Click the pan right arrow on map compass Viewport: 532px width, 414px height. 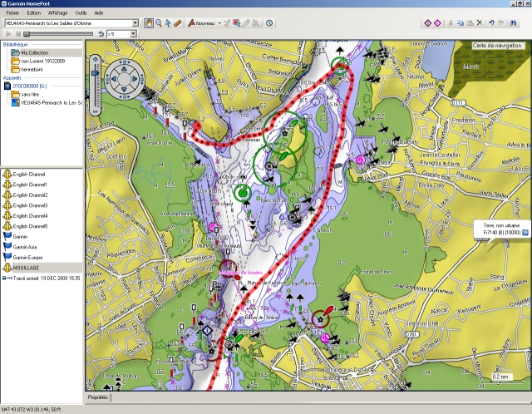(135, 79)
